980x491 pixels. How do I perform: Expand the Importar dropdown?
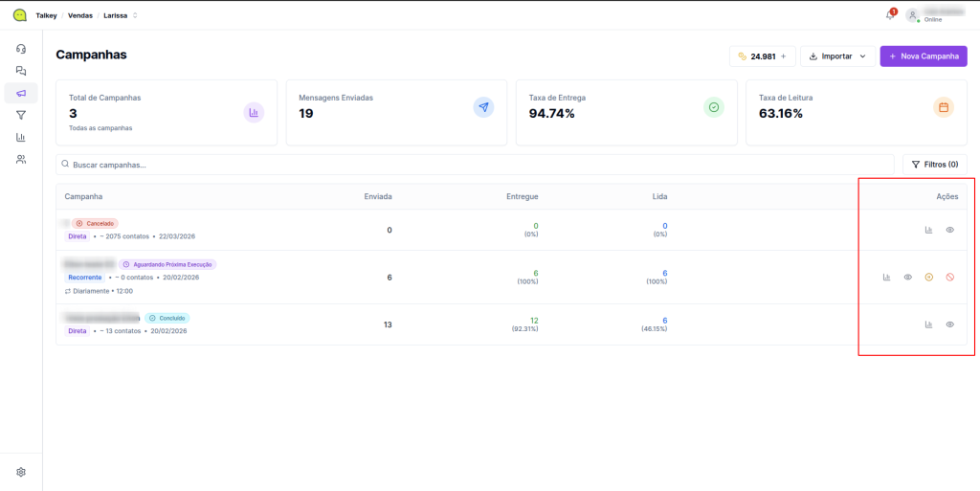[x=837, y=56]
